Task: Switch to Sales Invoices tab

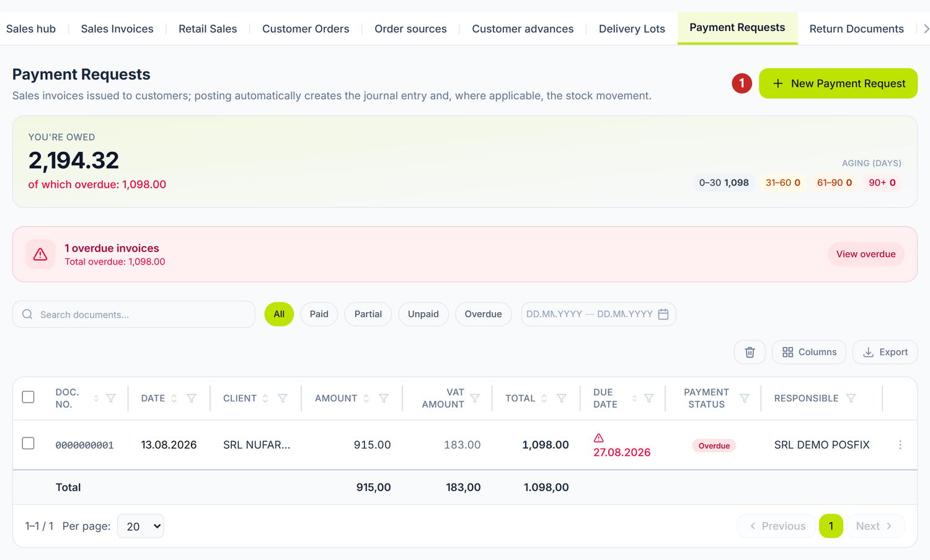Action: tap(117, 28)
